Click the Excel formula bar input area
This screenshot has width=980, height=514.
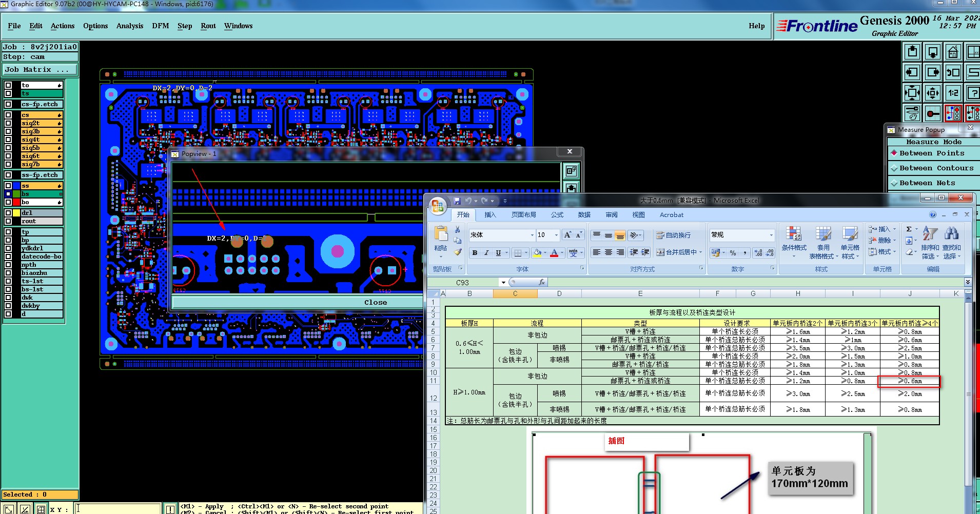coord(755,282)
